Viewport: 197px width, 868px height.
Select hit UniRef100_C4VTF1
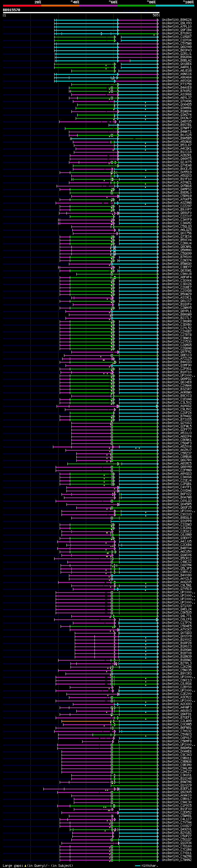pos(176,487)
